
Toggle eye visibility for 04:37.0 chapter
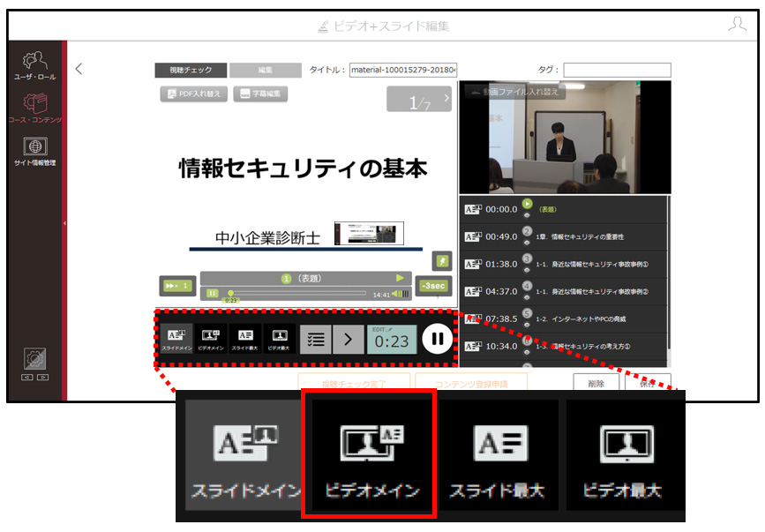click(x=527, y=297)
